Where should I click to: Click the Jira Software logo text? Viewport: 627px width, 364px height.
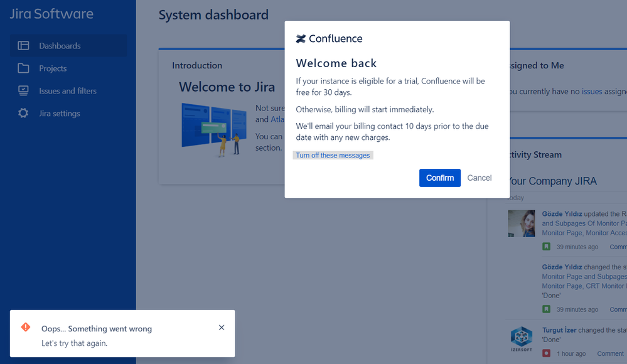(51, 14)
